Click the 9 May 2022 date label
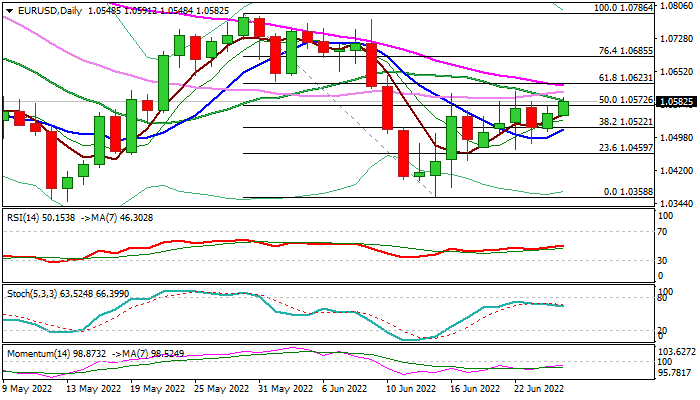The image size is (700, 400). pyautogui.click(x=30, y=389)
